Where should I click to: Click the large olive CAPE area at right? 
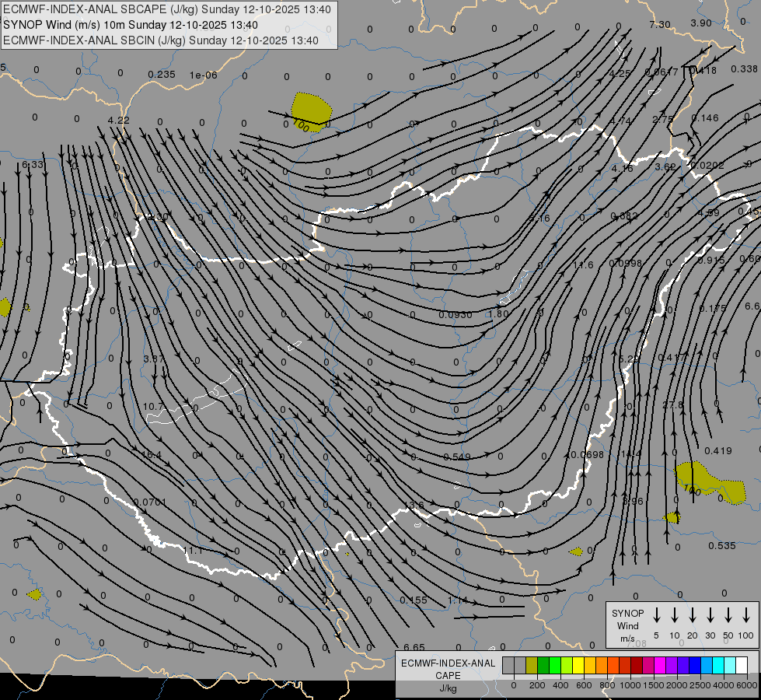tap(709, 482)
